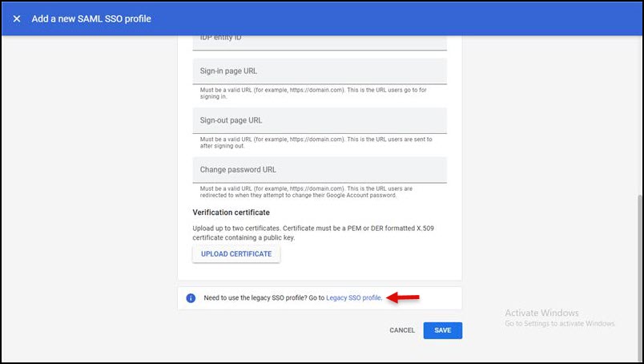
Task: Save the SAML SSO profile
Action: [x=442, y=330]
